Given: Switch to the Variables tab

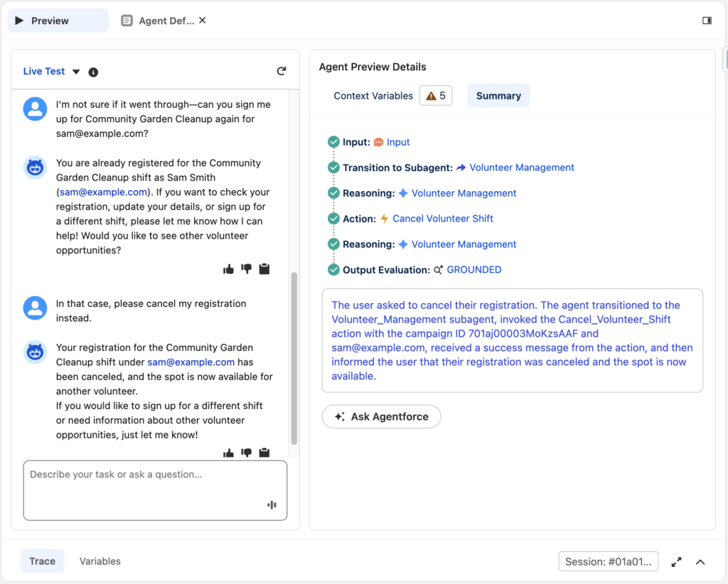Looking at the screenshot, I should pyautogui.click(x=100, y=561).
